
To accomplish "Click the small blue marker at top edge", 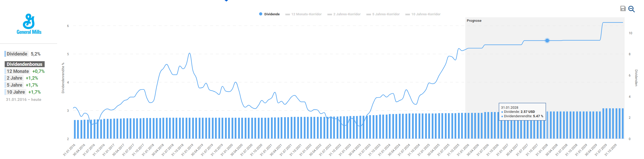I will [226, 1].
